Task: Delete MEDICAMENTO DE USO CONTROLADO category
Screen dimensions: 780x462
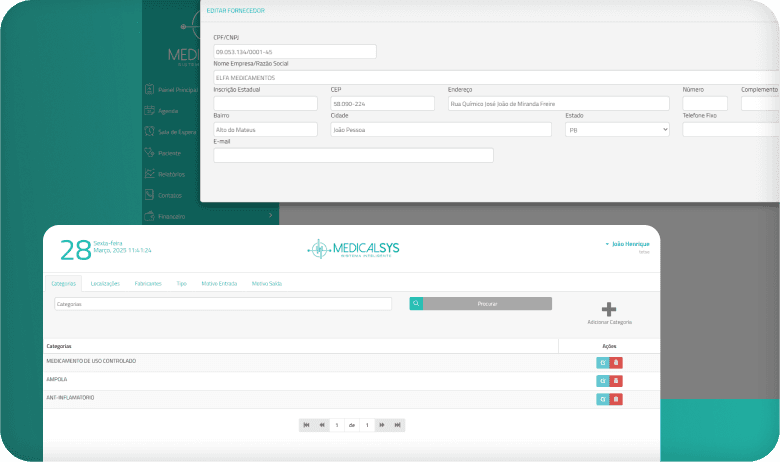Action: point(616,363)
